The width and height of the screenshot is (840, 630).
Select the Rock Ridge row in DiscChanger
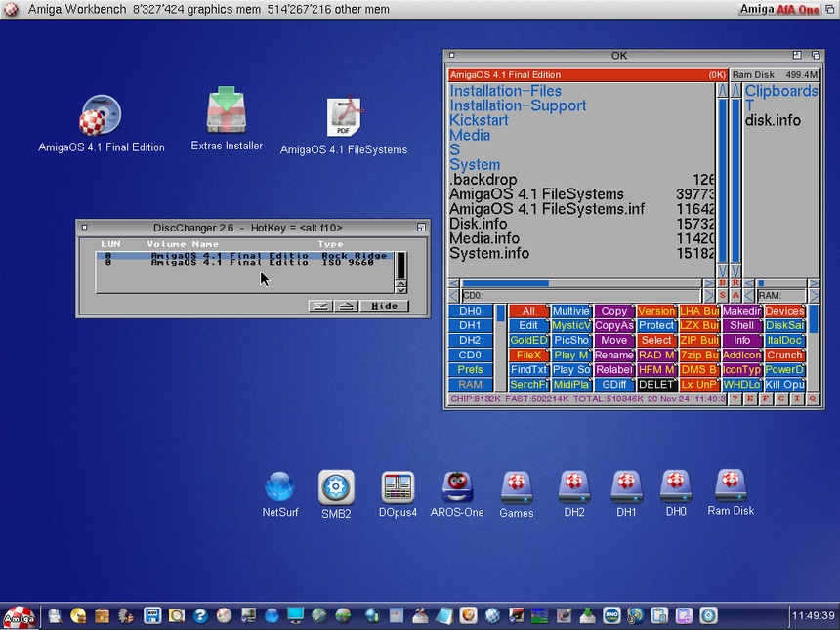(245, 256)
